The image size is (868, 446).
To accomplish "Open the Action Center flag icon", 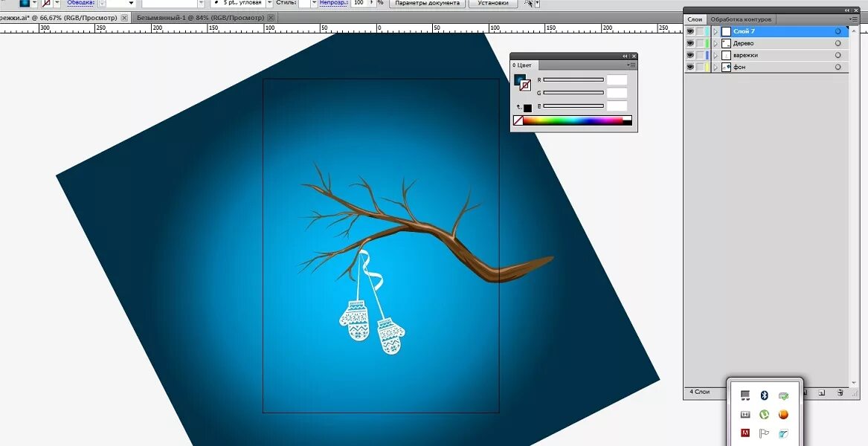I will tap(764, 433).
